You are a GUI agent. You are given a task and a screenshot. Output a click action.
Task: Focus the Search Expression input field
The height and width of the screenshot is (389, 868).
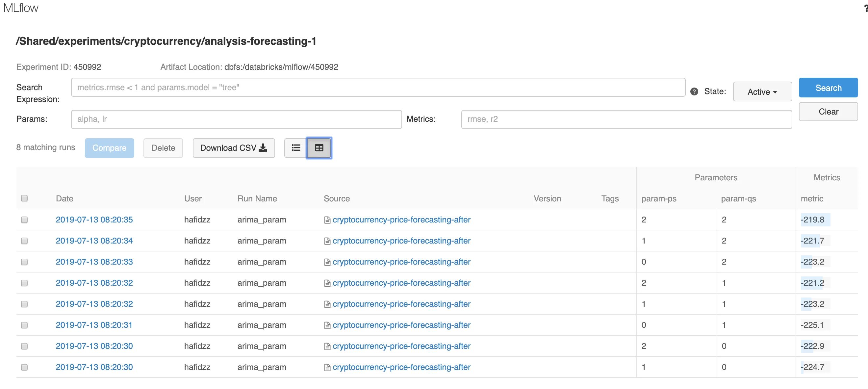pos(378,87)
